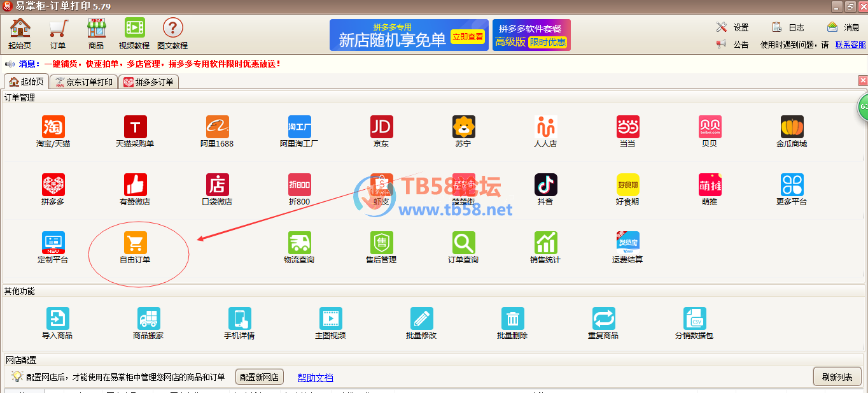Open the 订单 cart toolbar icon
This screenshot has width=868, height=393.
[58, 33]
